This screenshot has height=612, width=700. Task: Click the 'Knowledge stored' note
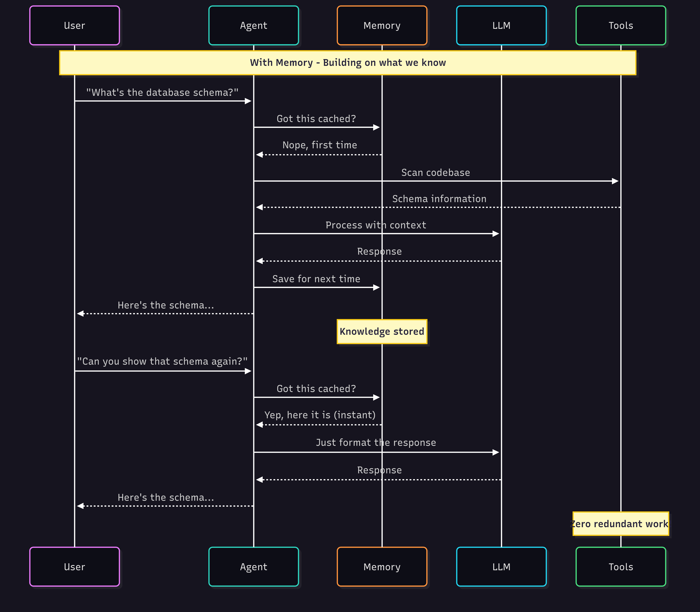382,332
